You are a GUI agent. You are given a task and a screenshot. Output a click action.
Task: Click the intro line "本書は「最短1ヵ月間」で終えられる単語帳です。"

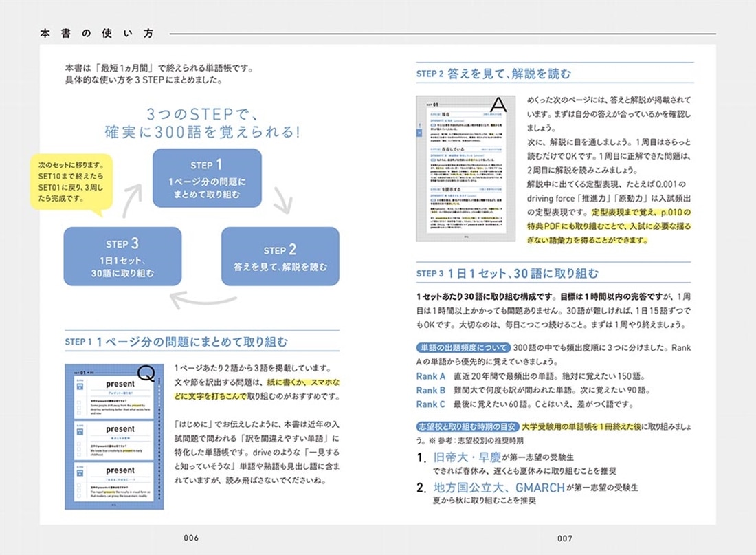[x=159, y=68]
